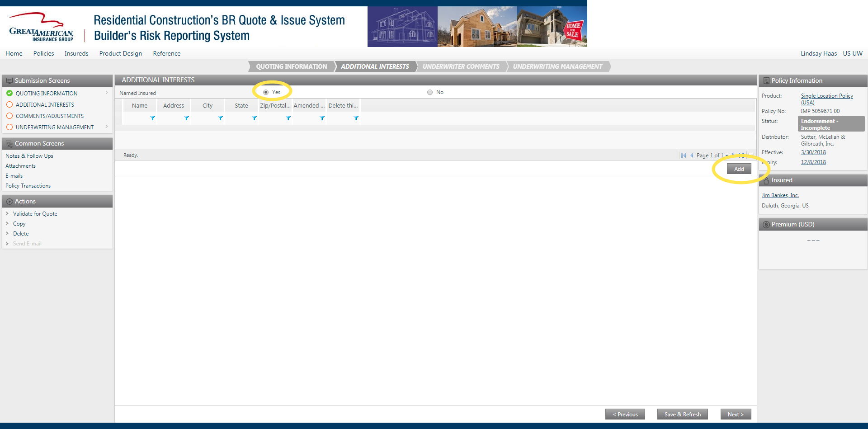Click the Great American Insurance Group logo
The image size is (868, 429).
tap(41, 27)
